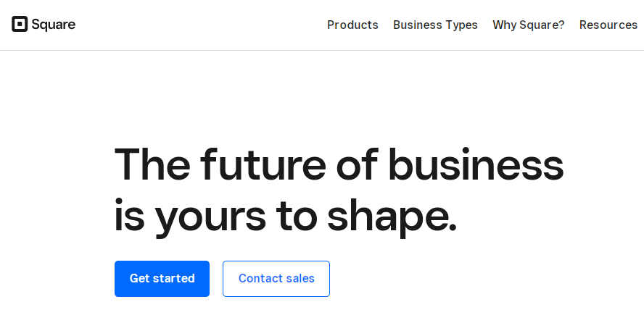Expand the Why Square? navigation item
The width and height of the screenshot is (644, 315).
528,25
